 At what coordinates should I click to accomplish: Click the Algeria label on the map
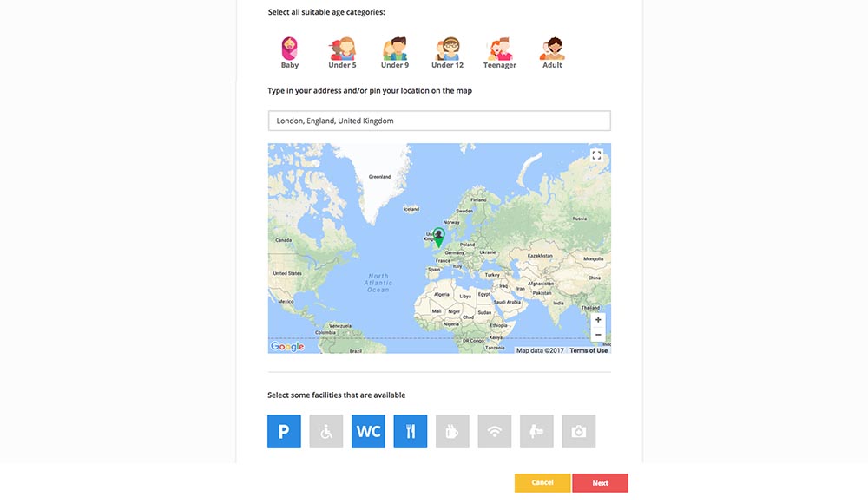click(442, 294)
